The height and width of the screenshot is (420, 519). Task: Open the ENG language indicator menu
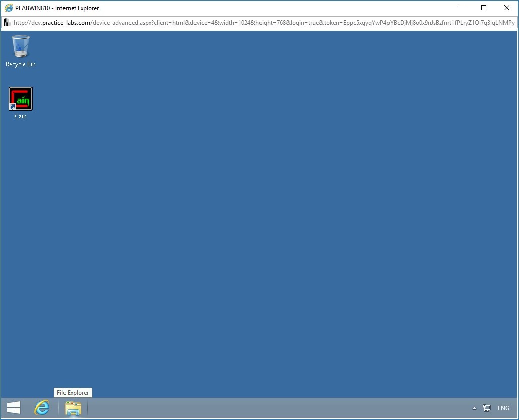(x=503, y=408)
